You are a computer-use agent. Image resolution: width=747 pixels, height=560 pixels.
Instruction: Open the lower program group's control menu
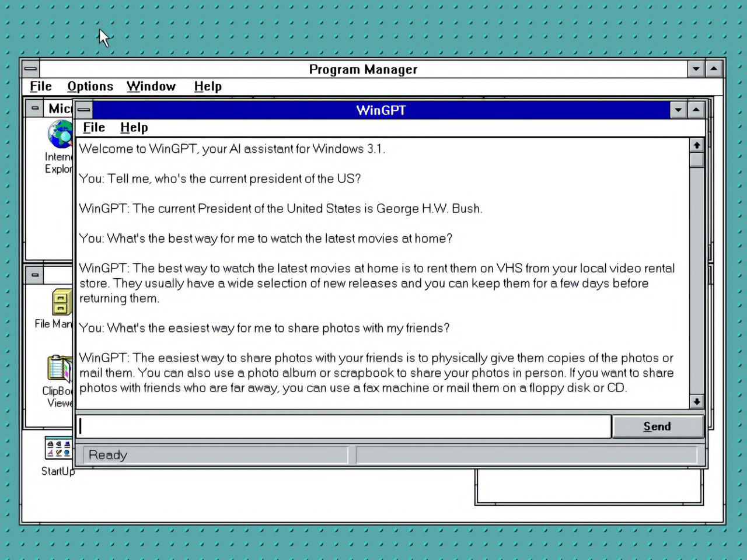tap(35, 274)
